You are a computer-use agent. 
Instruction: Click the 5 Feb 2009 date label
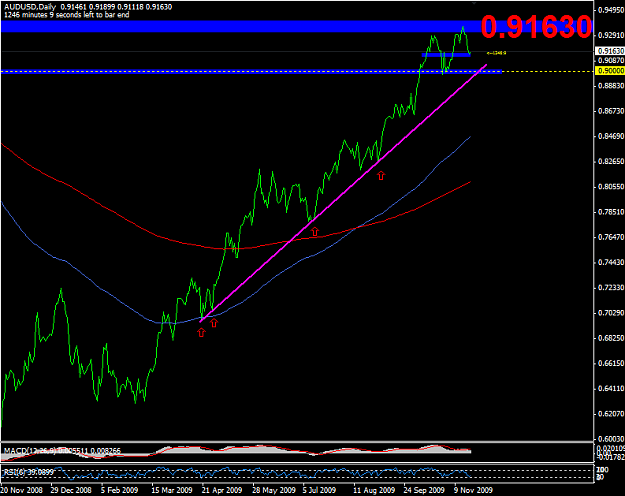point(119,490)
